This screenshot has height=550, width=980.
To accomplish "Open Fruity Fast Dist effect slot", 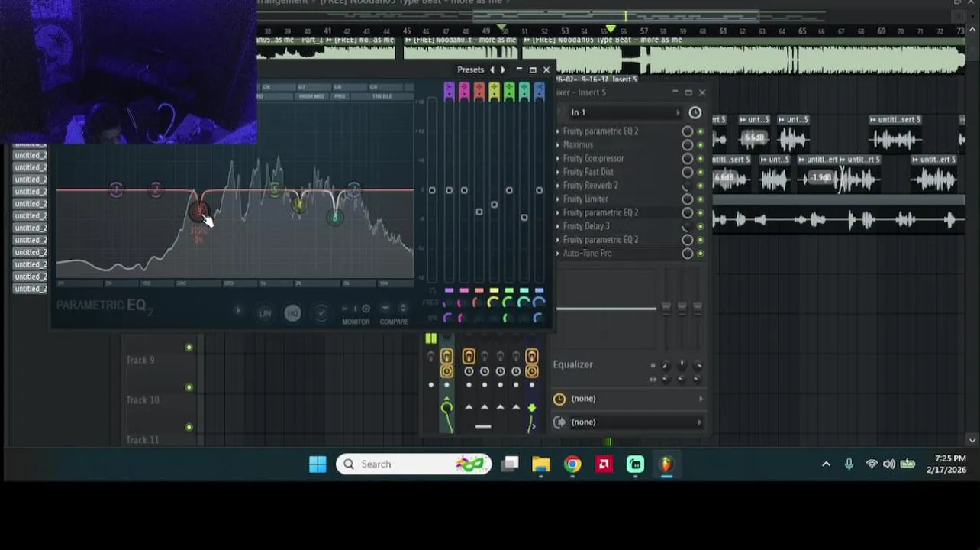I will pos(588,172).
